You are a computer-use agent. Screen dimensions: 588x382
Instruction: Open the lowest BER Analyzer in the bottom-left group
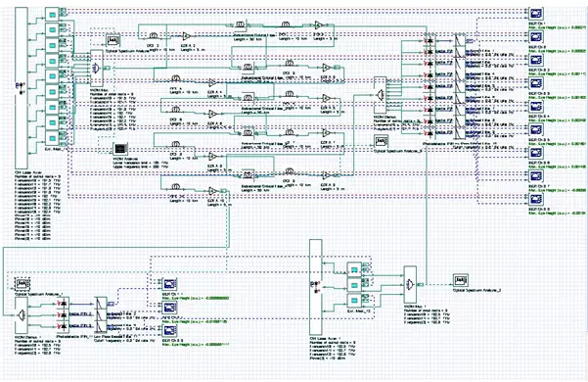click(169, 331)
